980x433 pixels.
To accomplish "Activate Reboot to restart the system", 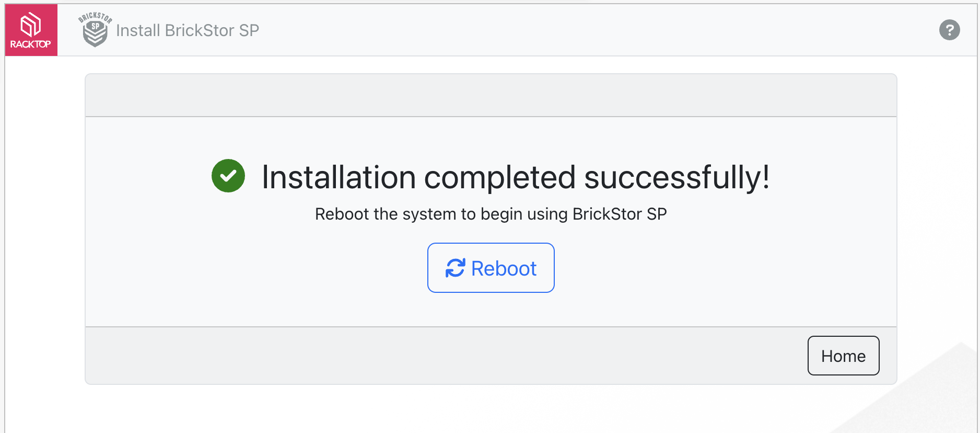I will pyautogui.click(x=491, y=268).
